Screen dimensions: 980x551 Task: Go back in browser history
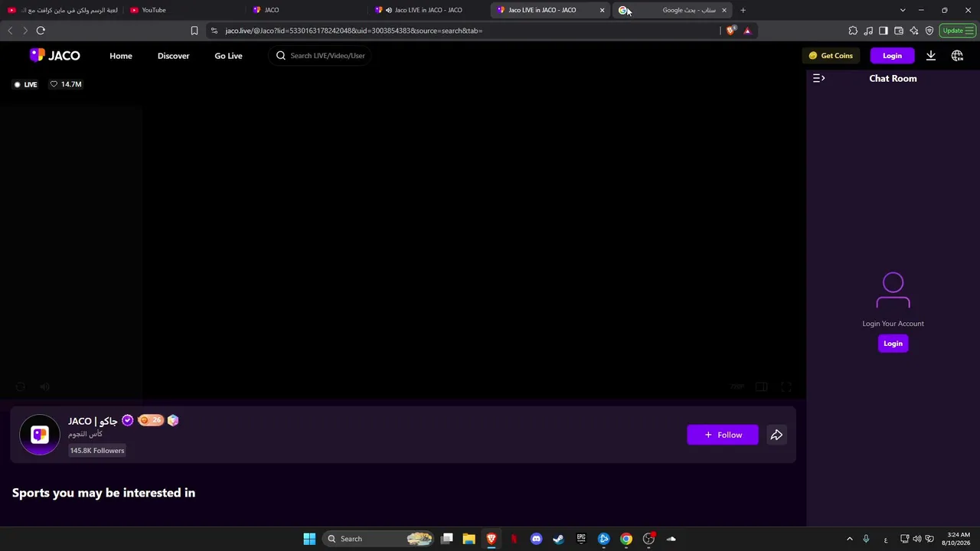(x=10, y=31)
